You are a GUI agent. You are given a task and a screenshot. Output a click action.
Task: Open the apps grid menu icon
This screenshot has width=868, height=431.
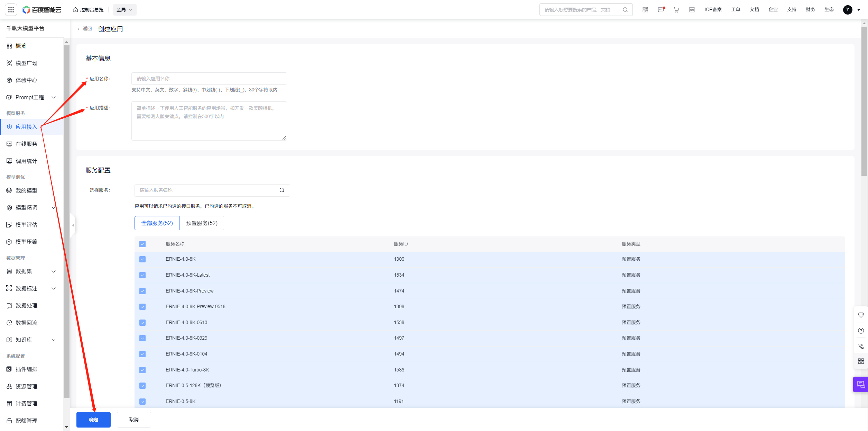(11, 10)
